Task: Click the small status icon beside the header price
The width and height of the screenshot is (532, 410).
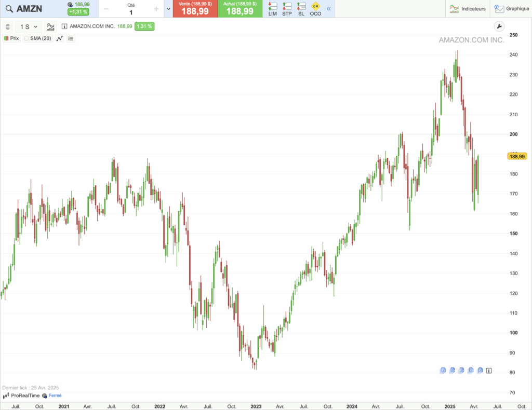Action: pos(70,5)
